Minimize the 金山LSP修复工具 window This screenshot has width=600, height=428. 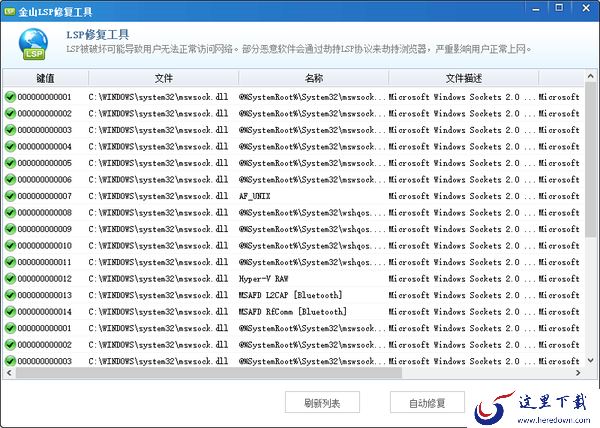click(536, 9)
